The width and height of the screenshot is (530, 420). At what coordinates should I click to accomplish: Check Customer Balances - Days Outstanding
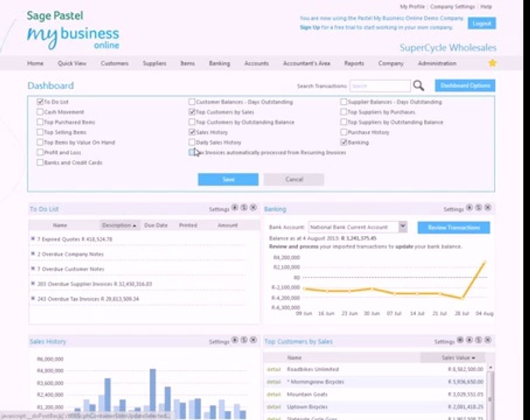click(191, 101)
